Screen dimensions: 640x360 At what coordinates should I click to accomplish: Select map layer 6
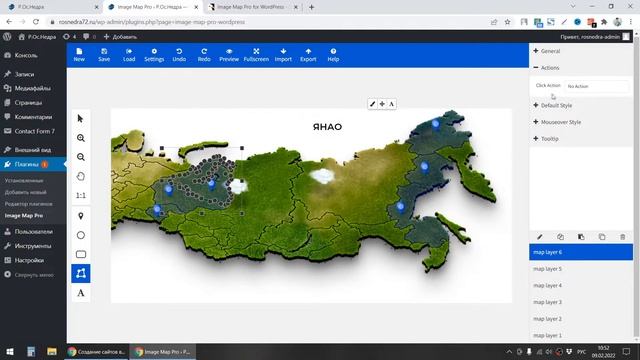581,252
